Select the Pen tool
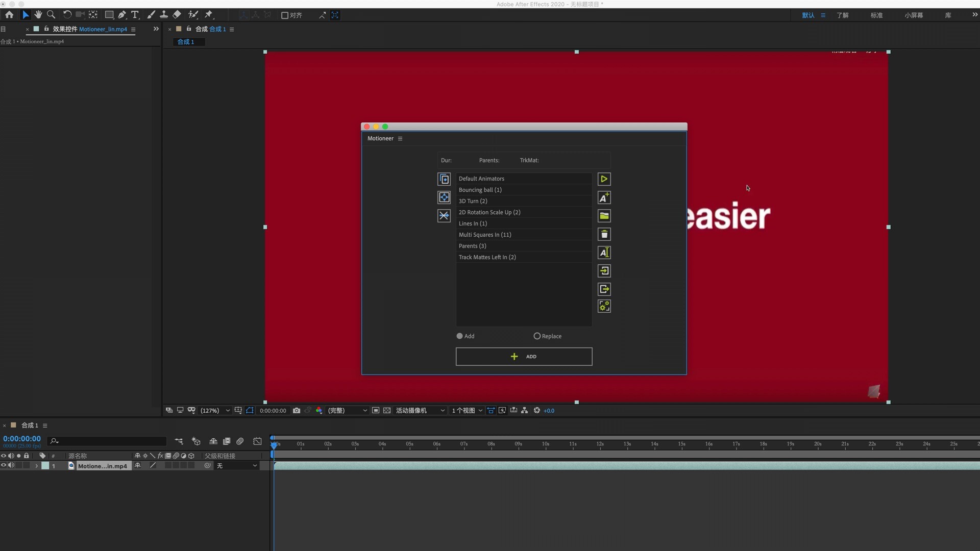980x551 pixels. coord(122,15)
